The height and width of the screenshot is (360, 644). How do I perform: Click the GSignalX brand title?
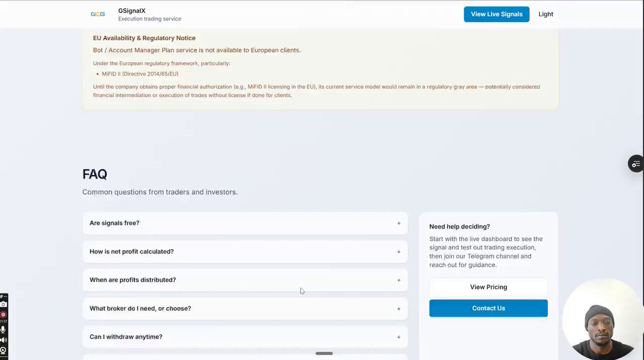click(132, 10)
